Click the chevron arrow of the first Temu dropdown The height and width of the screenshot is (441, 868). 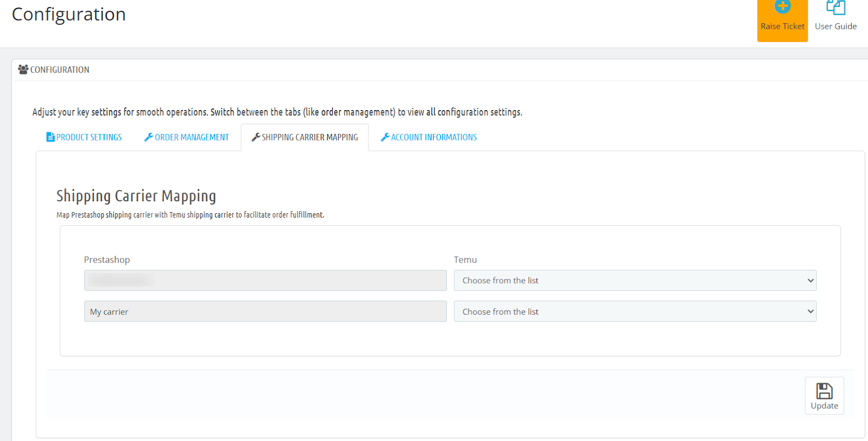click(x=810, y=280)
